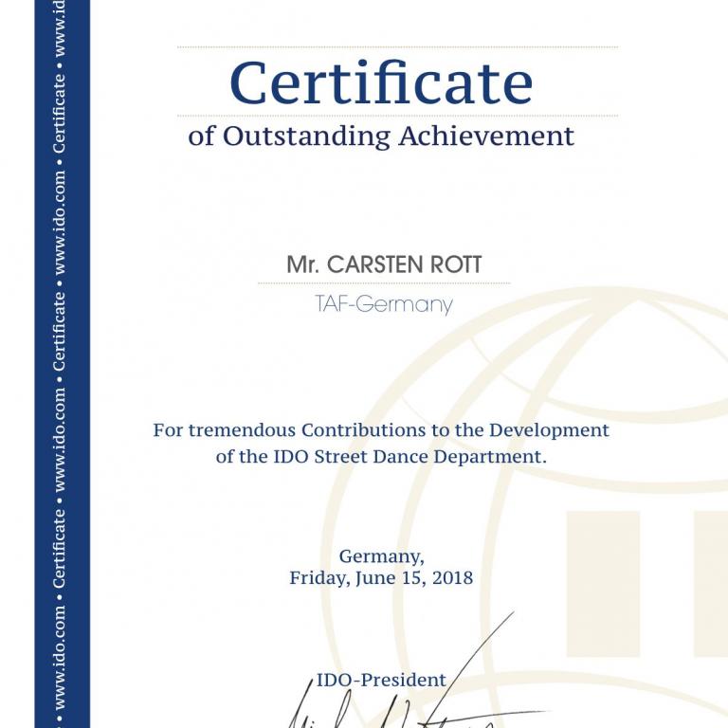728x728 pixels.
Task: Click the dotted line above the Certificate title
Action: click(397, 46)
